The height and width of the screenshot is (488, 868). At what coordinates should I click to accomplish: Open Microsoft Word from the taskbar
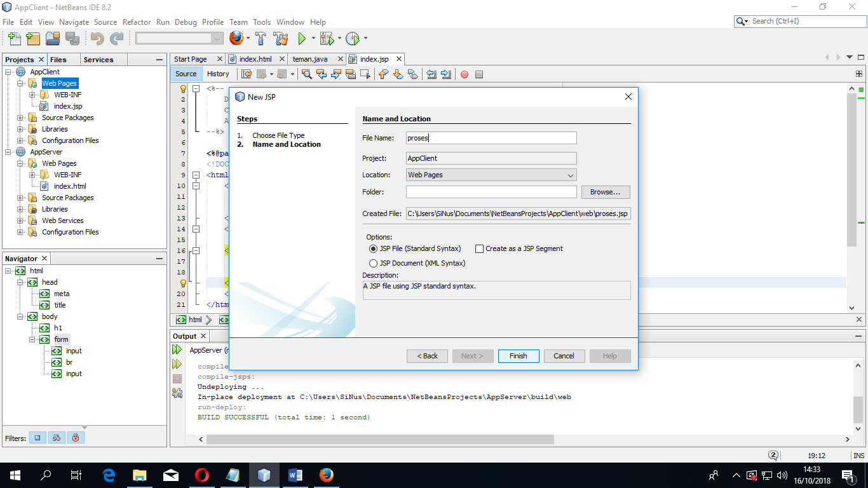[295, 475]
